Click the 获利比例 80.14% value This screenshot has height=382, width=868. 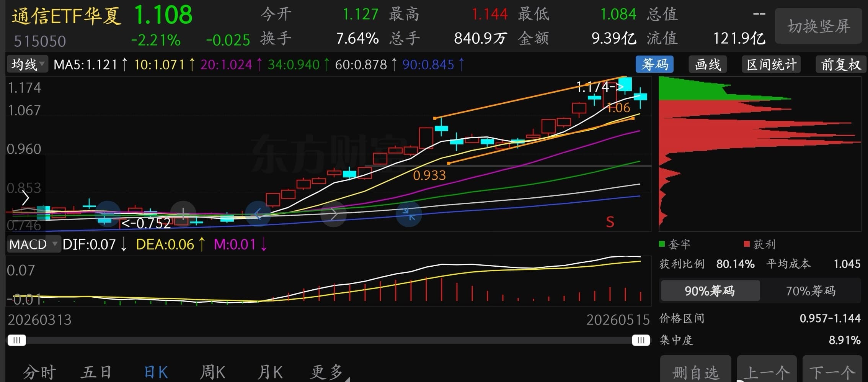pos(735,264)
